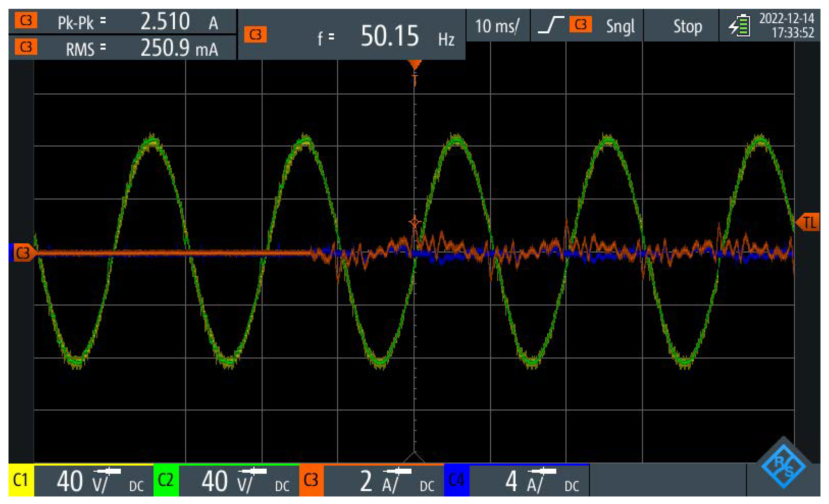
Task: Click the date 2022-12-14 display
Action: (786, 18)
